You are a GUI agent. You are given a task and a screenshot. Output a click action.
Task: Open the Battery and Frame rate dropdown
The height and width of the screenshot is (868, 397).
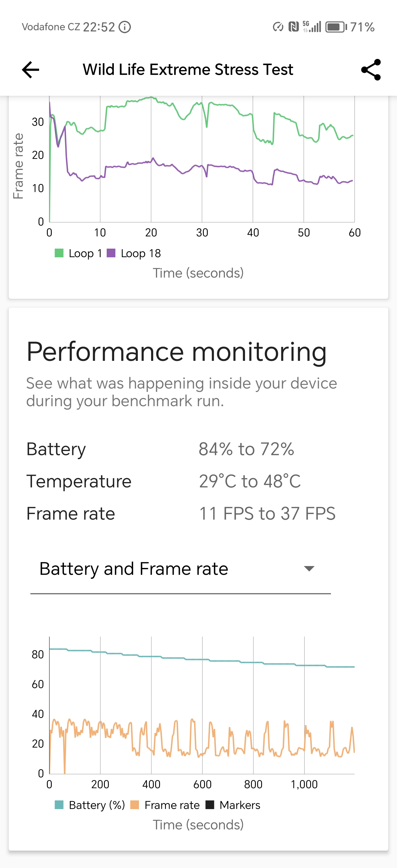[x=180, y=569]
